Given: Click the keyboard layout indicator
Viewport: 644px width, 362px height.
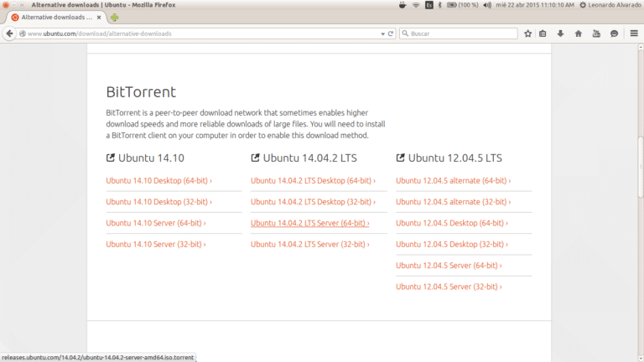Looking at the screenshot, I should tap(428, 5).
